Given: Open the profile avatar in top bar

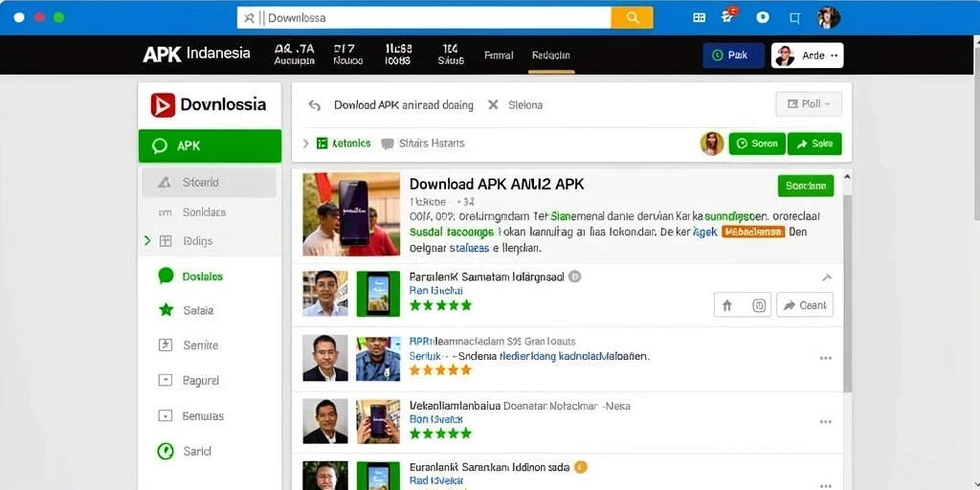Looking at the screenshot, I should click(x=829, y=17).
